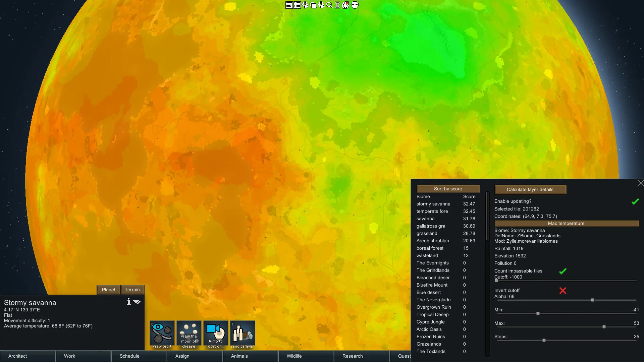Open the Max temperature layer selector
Image resolution: width=644 pixels, height=362 pixels.
566,224
